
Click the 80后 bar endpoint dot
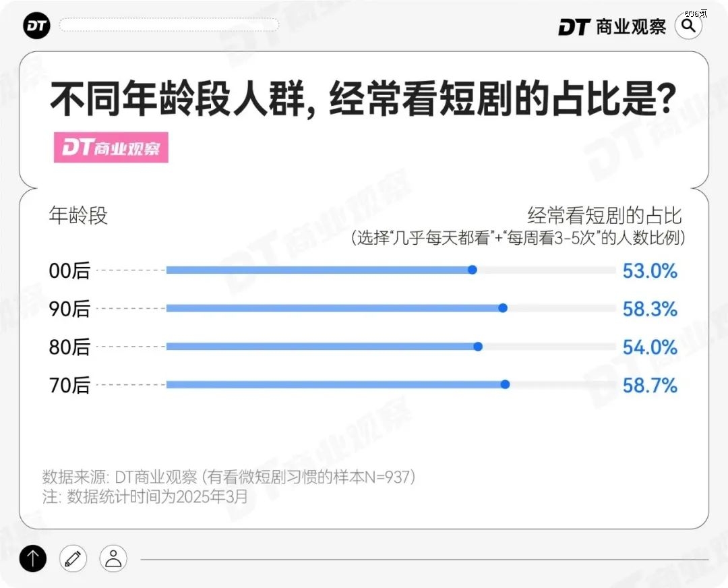coord(478,347)
